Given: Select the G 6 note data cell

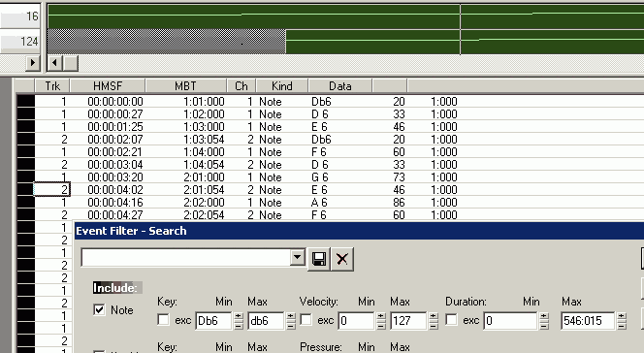Looking at the screenshot, I should point(319,177).
